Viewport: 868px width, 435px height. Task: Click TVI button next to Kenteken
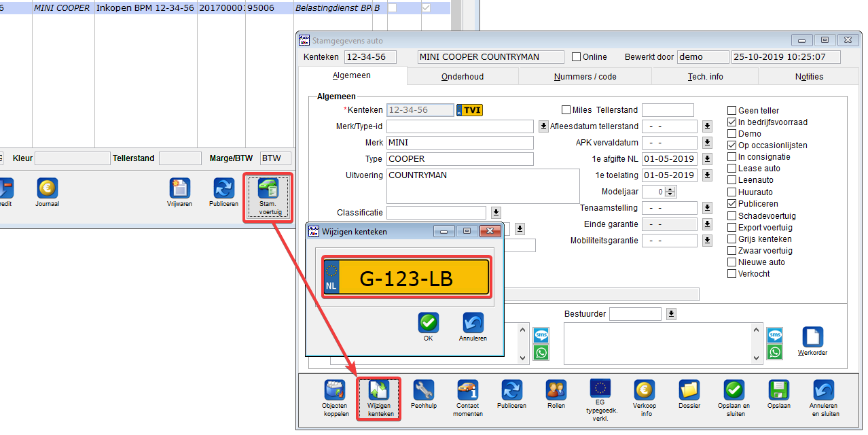click(469, 110)
